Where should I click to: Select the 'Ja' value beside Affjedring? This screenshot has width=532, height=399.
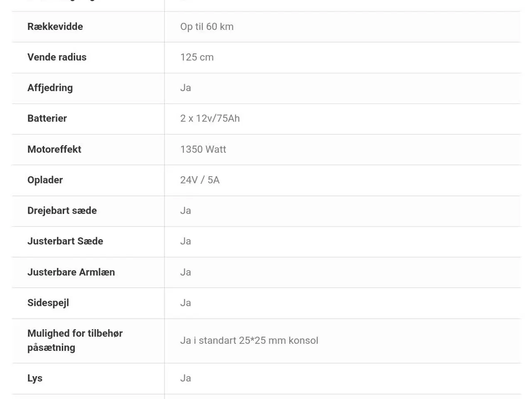185,88
